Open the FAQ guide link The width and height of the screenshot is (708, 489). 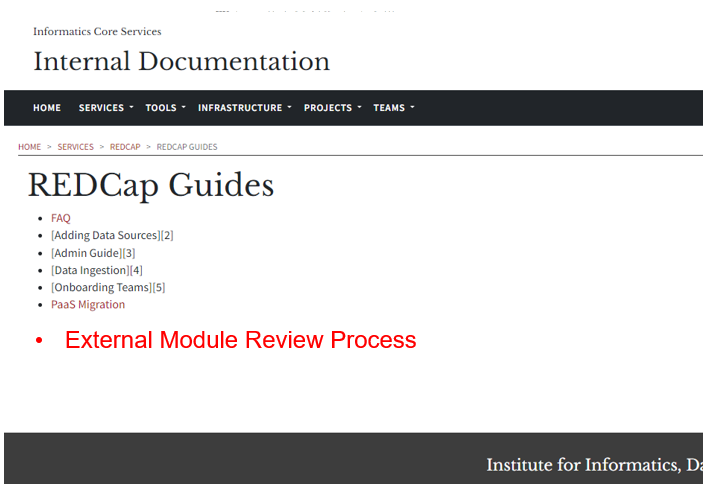coord(61,218)
